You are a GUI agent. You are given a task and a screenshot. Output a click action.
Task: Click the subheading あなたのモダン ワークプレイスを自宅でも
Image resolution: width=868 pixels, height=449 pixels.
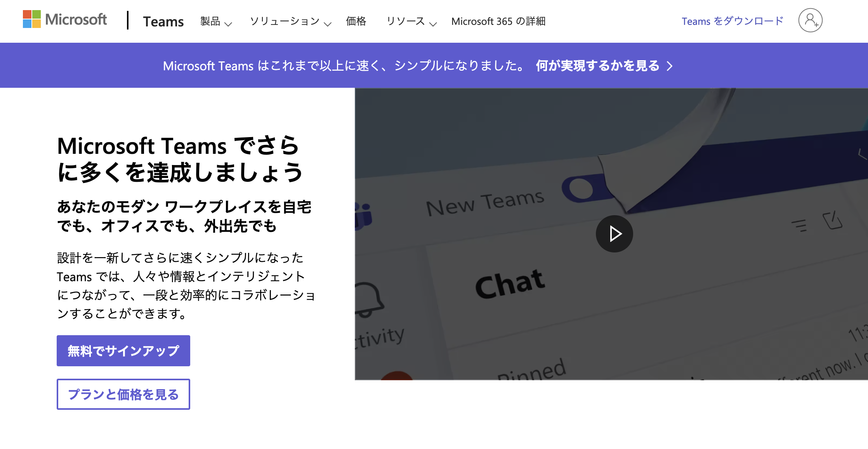pyautogui.click(x=184, y=216)
